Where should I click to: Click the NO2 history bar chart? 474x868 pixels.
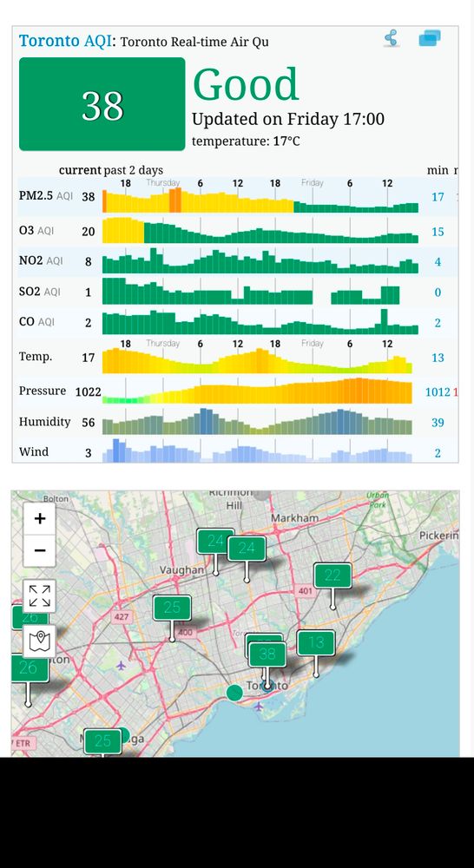(x=260, y=260)
